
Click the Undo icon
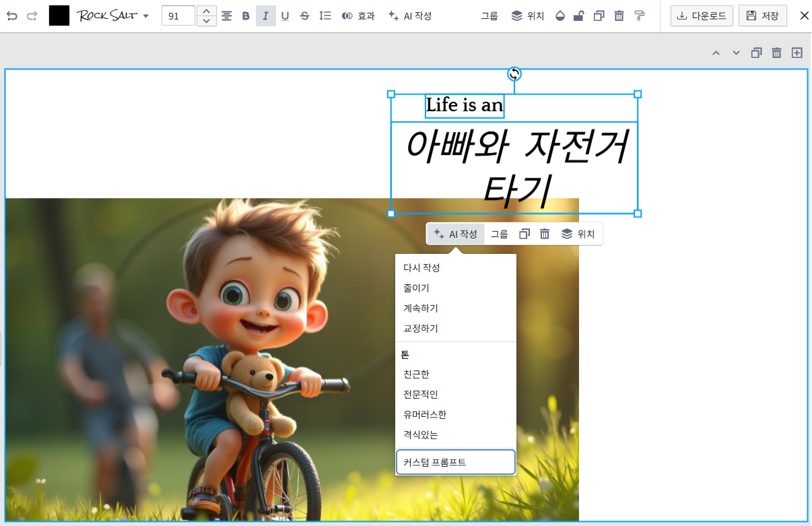pos(12,15)
